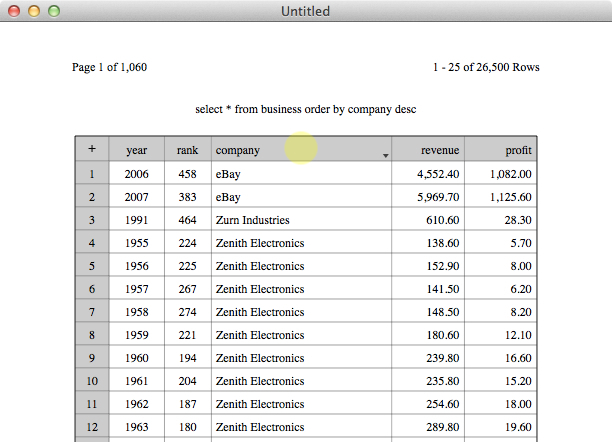This screenshot has width=612, height=442.
Task: Sort table by rank column header
Action: [x=188, y=150]
